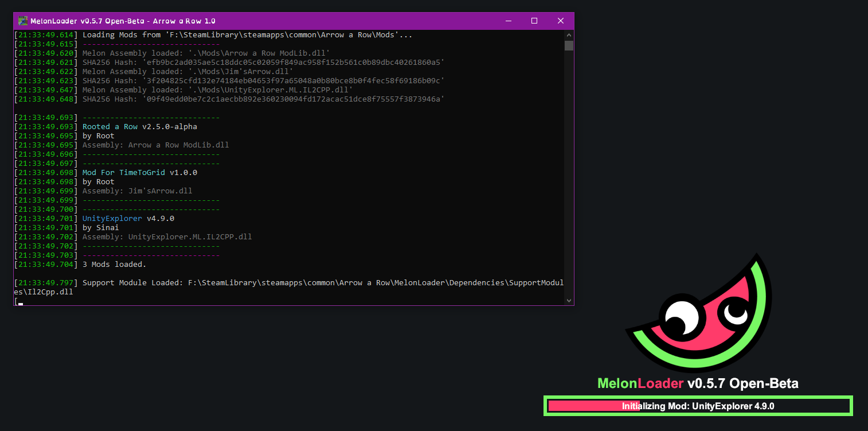Image resolution: width=868 pixels, height=431 pixels.
Task: Maximize the MelonLoader console window
Action: coord(534,21)
